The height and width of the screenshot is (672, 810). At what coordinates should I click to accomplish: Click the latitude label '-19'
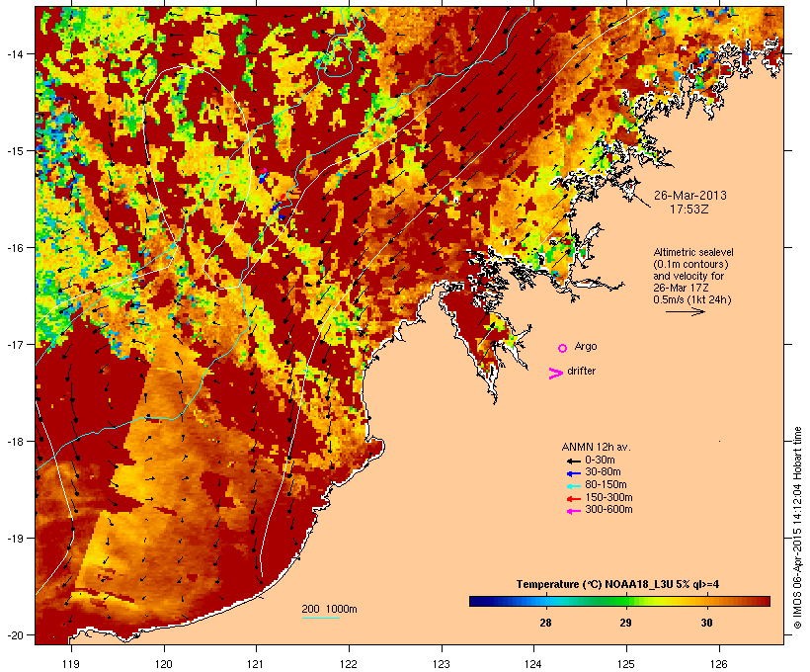tap(14, 539)
